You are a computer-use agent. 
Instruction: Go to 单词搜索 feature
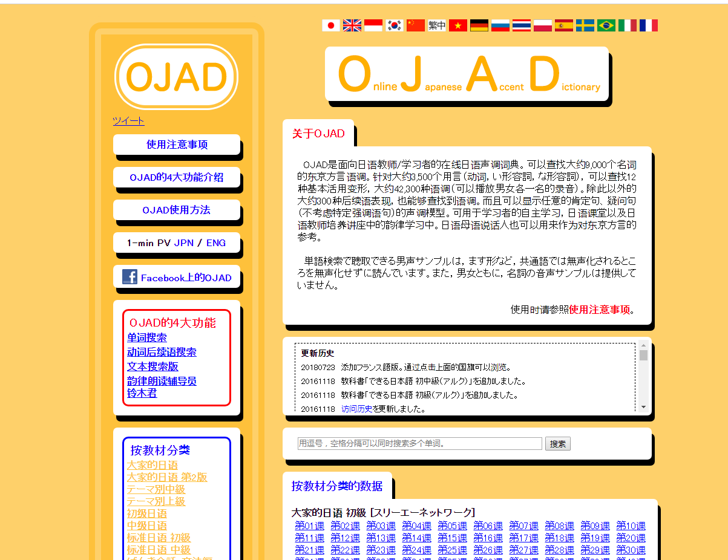tap(147, 337)
